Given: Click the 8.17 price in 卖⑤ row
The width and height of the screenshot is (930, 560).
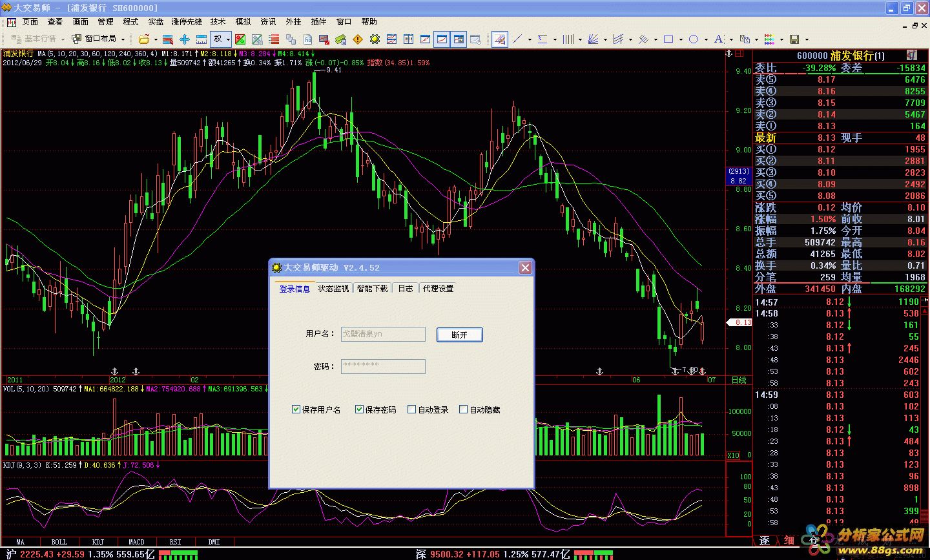Looking at the screenshot, I should 827,79.
